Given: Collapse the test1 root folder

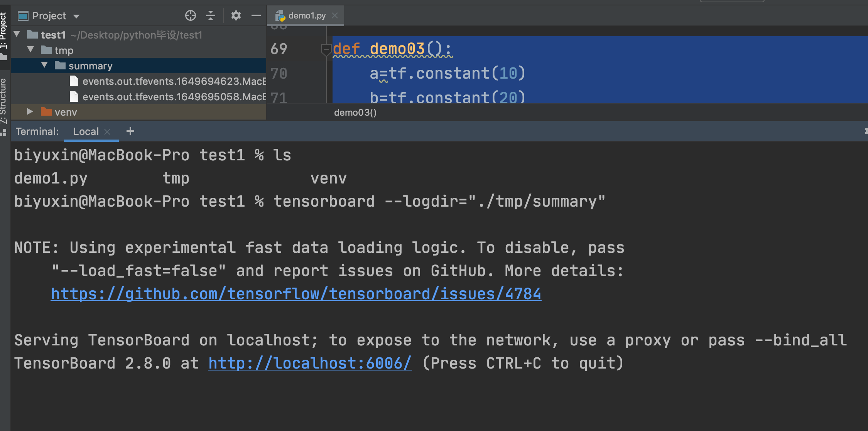Looking at the screenshot, I should click(x=17, y=34).
